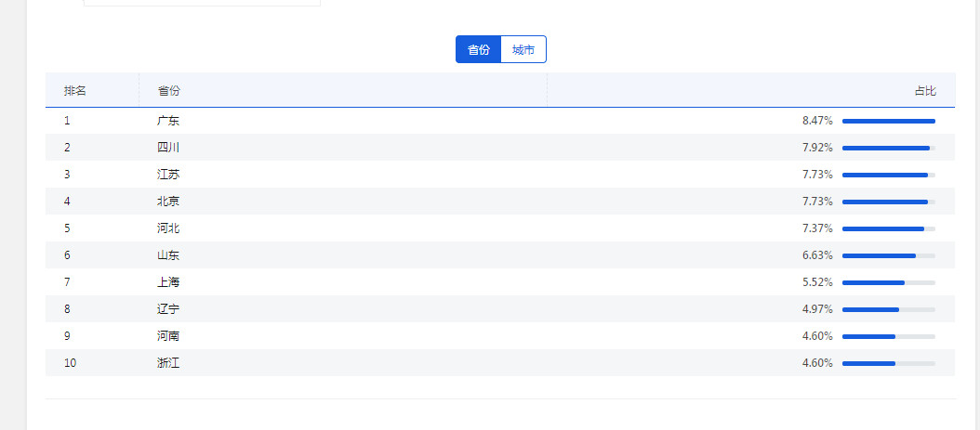Click the 河南 row

pyautogui.click(x=168, y=336)
